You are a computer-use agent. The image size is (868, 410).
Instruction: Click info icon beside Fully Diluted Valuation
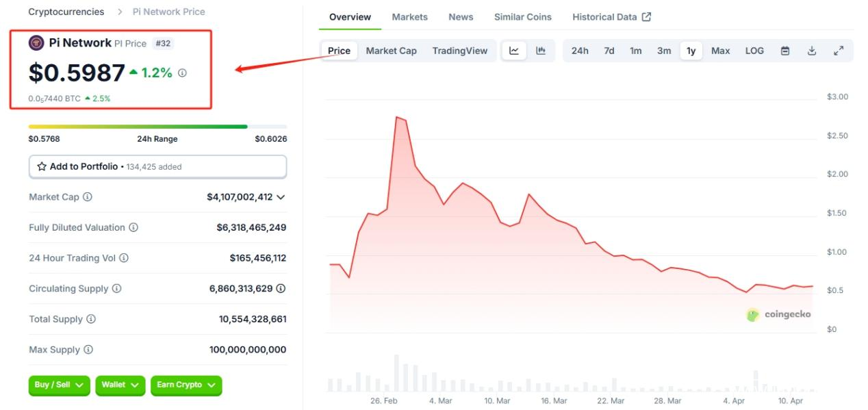[x=133, y=227]
